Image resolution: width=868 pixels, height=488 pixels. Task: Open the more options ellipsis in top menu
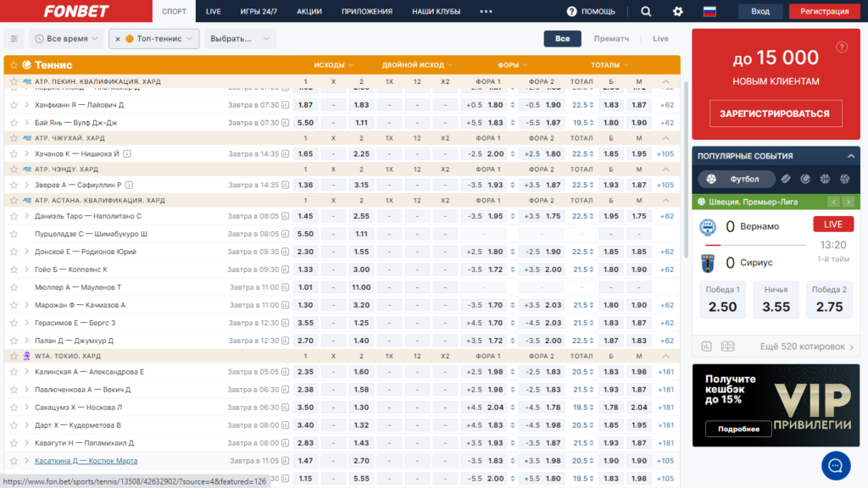coord(486,11)
